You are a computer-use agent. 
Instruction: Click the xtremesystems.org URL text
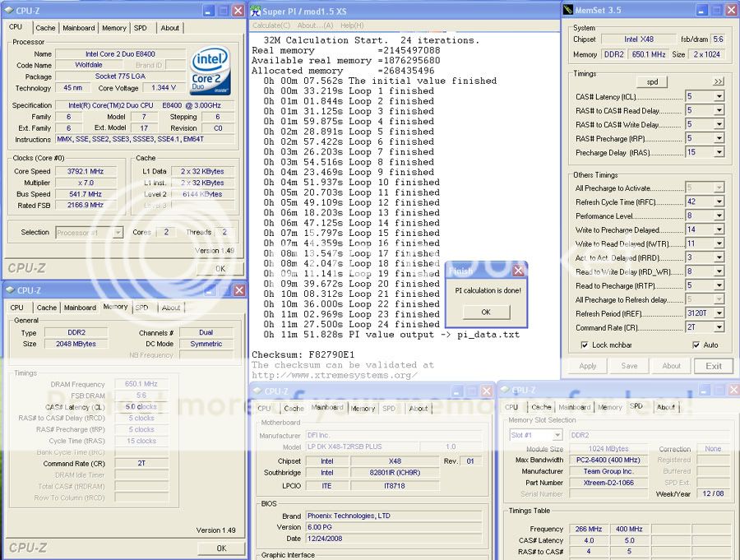[334, 375]
